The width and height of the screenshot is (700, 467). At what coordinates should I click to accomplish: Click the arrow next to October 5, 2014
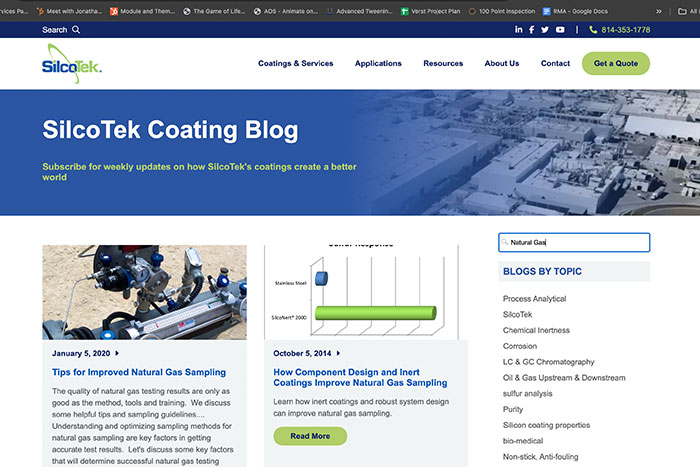(338, 353)
